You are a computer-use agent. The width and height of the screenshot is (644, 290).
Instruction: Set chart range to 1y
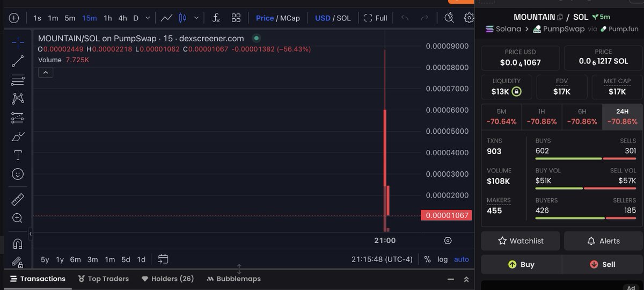click(60, 259)
